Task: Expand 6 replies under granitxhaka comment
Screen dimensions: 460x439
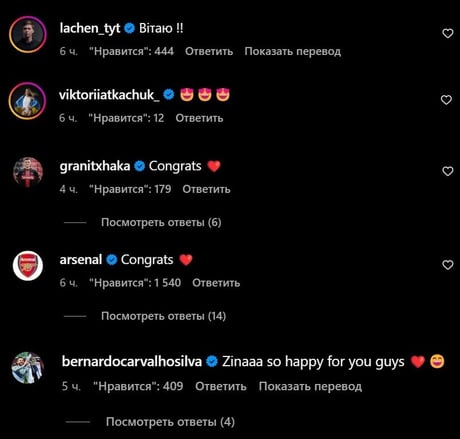Action: point(161,222)
